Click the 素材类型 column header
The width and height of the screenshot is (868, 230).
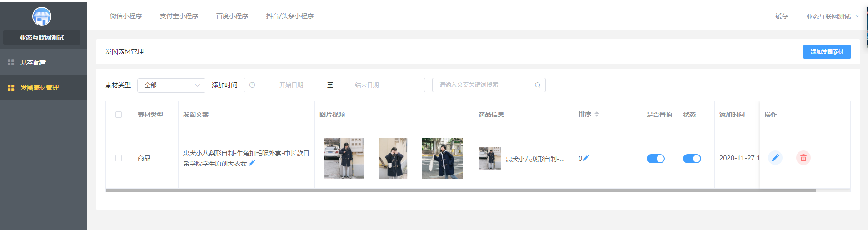click(150, 115)
